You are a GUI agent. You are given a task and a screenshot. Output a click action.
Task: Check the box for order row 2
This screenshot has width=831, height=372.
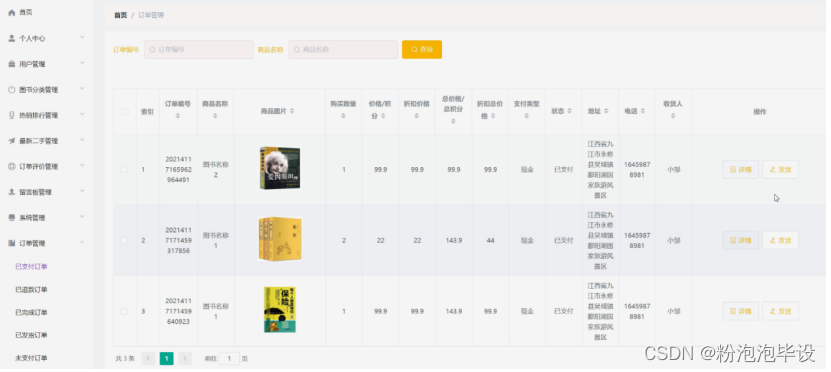tap(125, 241)
